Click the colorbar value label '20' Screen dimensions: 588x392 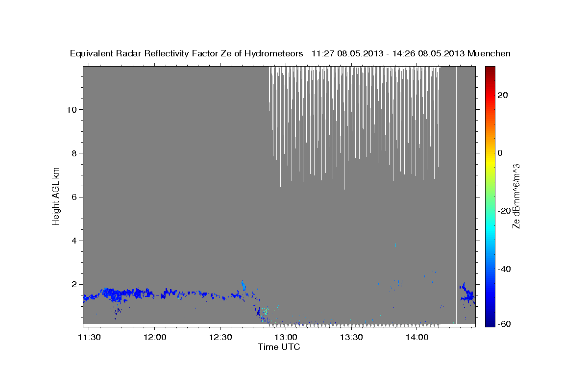[502, 95]
